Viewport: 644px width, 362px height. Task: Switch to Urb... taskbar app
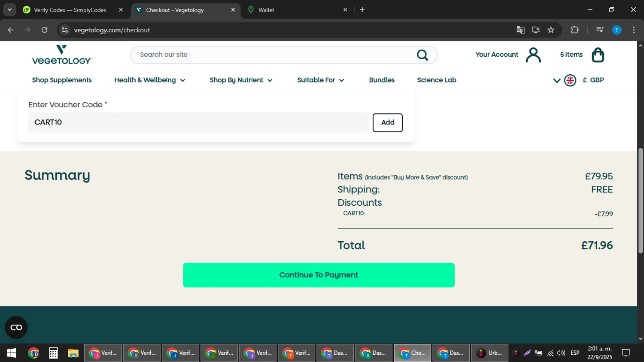click(490, 353)
